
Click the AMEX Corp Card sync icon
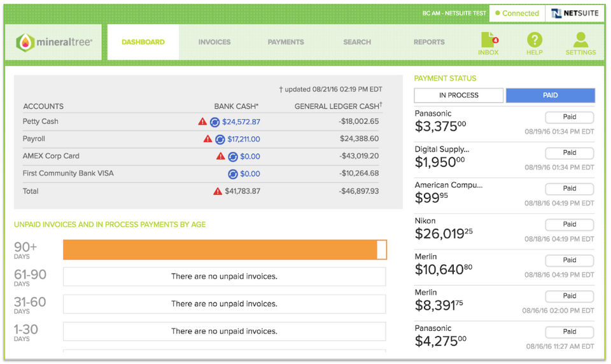pos(232,157)
